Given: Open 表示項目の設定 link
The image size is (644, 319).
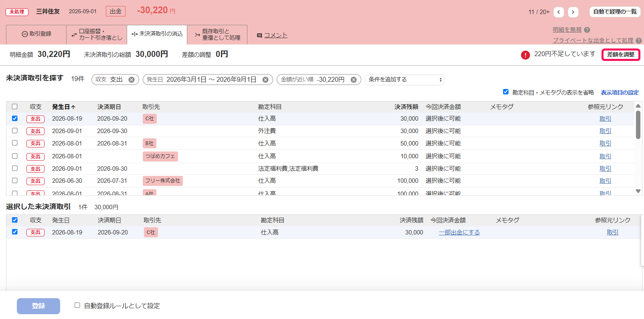Looking at the screenshot, I should 620,93.
